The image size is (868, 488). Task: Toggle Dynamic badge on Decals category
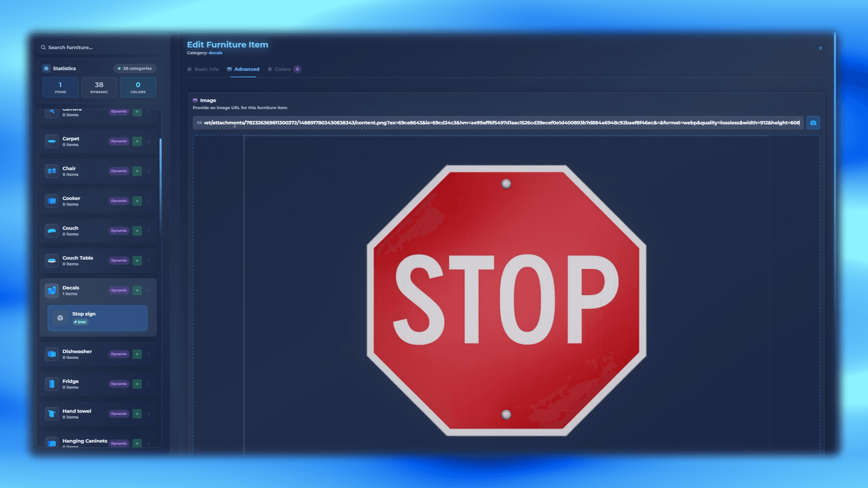click(119, 290)
